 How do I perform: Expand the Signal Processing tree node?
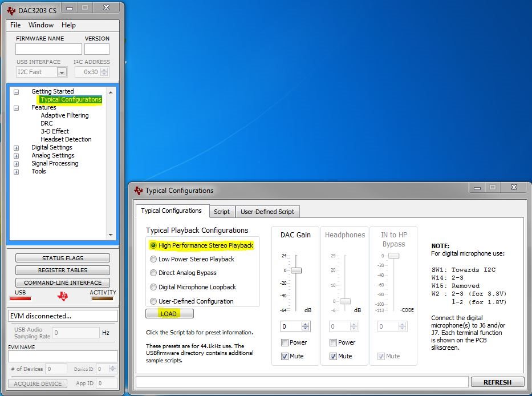point(16,164)
